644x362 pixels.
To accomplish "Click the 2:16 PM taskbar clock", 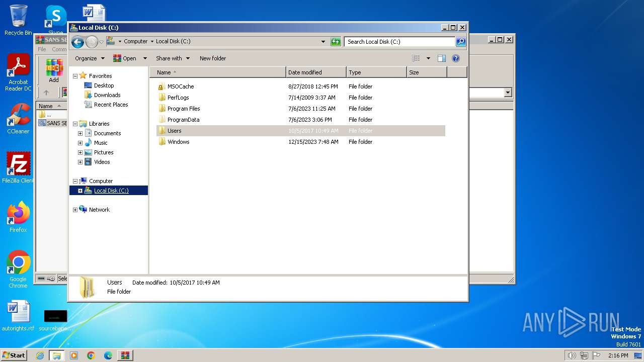I will tap(618, 355).
